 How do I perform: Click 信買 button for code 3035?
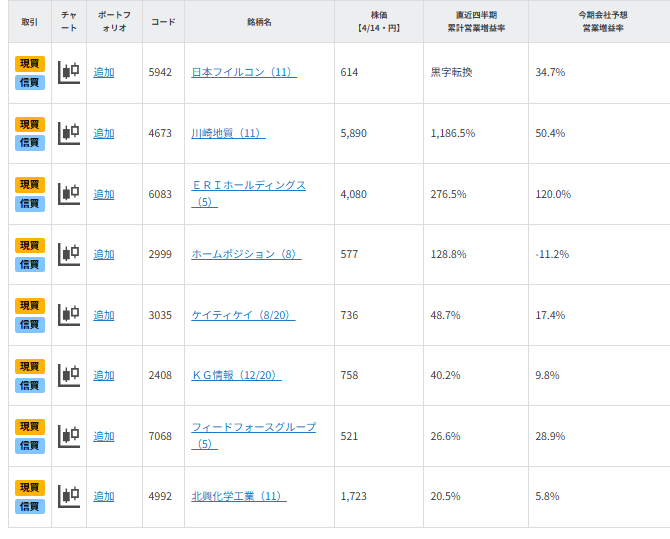pos(30,325)
